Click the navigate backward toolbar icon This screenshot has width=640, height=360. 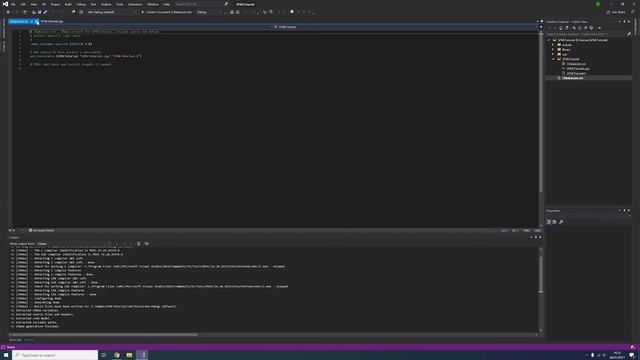point(8,12)
